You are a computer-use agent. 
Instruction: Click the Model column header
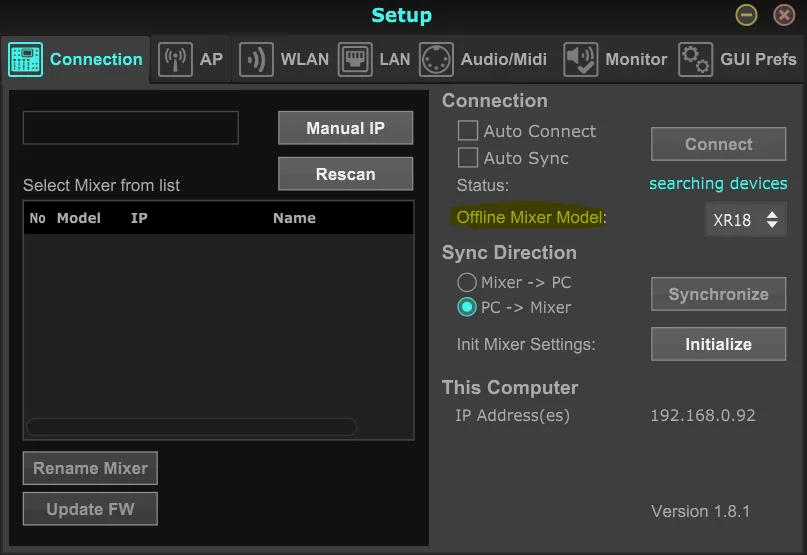coord(79,218)
